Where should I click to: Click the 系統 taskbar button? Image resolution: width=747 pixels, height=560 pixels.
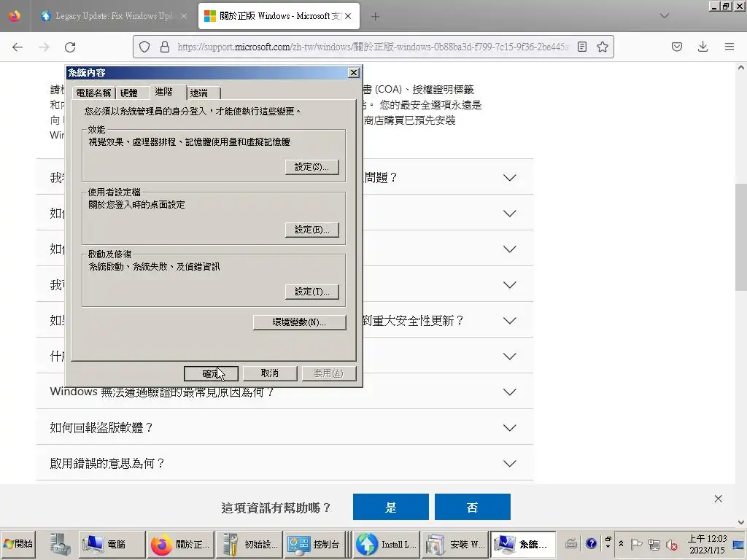tap(523, 544)
